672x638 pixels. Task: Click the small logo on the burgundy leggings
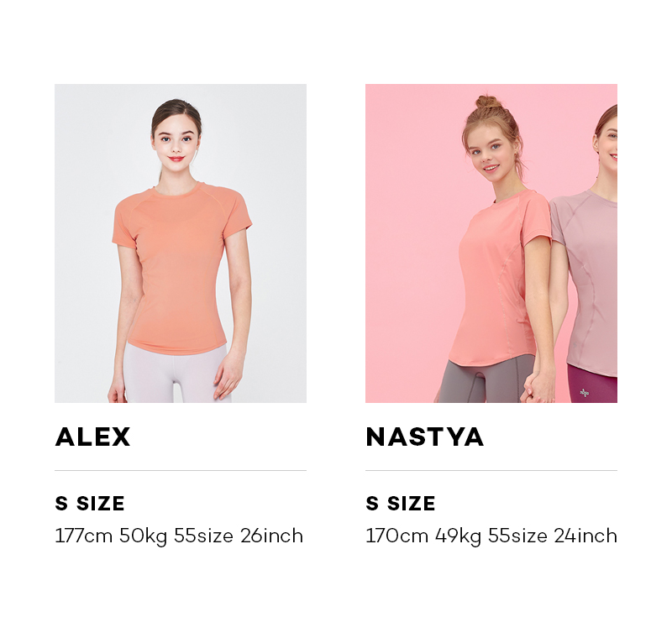(584, 392)
